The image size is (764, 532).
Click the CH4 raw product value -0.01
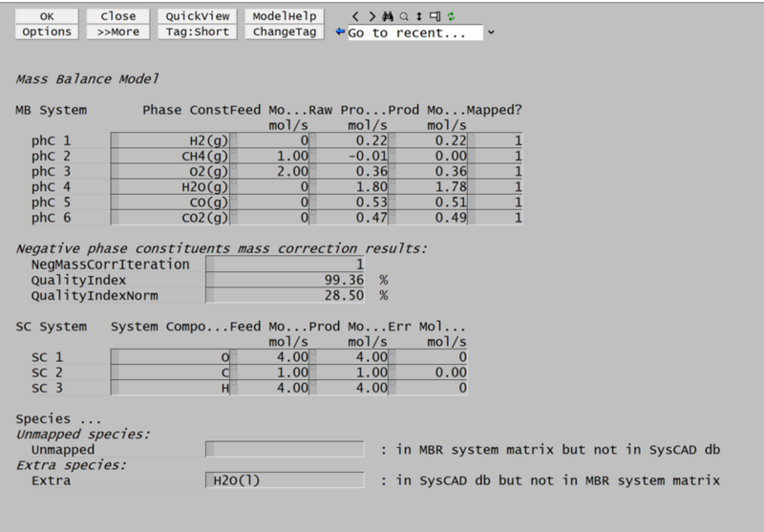click(350, 156)
